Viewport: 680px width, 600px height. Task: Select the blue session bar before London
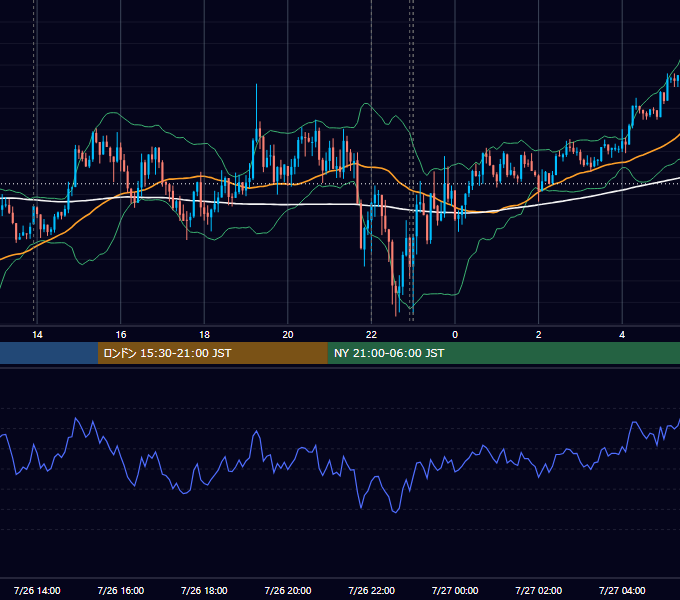[49, 353]
